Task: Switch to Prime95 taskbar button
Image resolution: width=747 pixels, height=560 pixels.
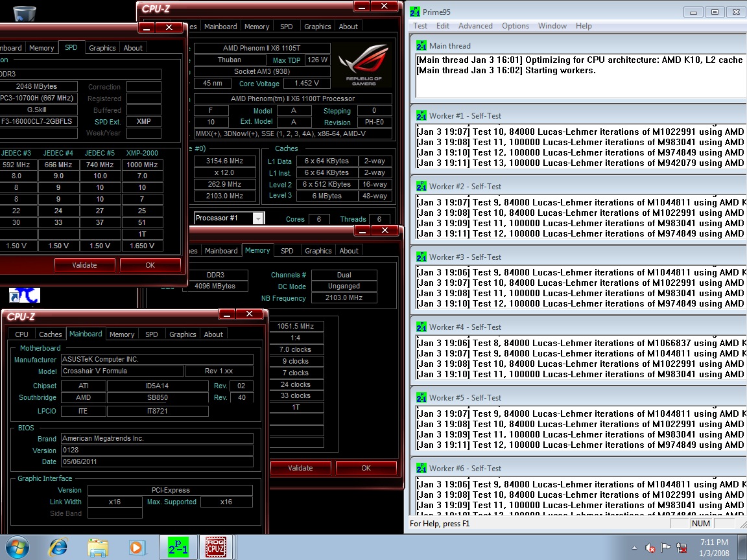Action: point(178,547)
